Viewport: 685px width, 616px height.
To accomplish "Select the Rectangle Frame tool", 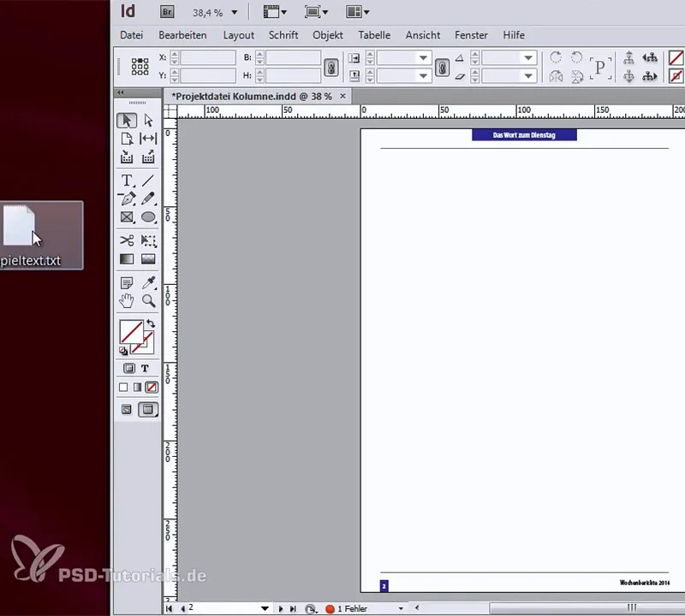I will 127,217.
